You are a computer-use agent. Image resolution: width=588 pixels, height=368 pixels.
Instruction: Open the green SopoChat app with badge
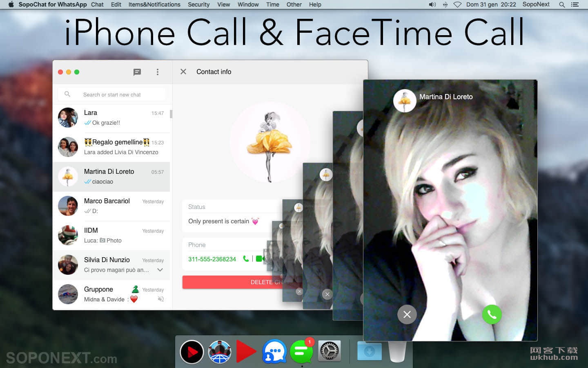tap(302, 351)
